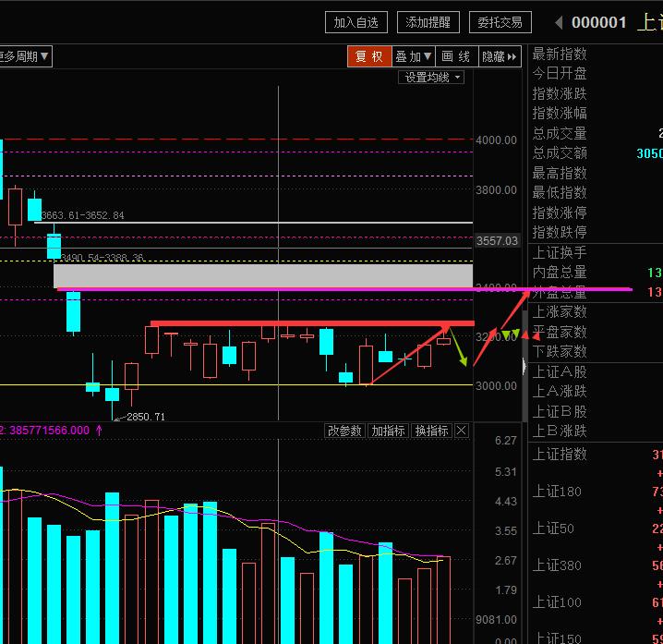Viewport: 663px width, 644px height.
Task: Click 加指标 to add an indicator
Action: [x=388, y=431]
